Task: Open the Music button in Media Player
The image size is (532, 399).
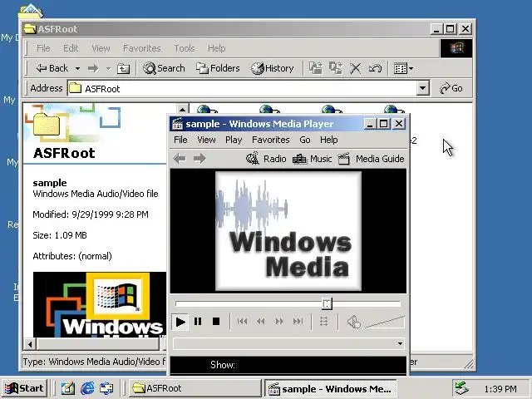Action: (312, 159)
